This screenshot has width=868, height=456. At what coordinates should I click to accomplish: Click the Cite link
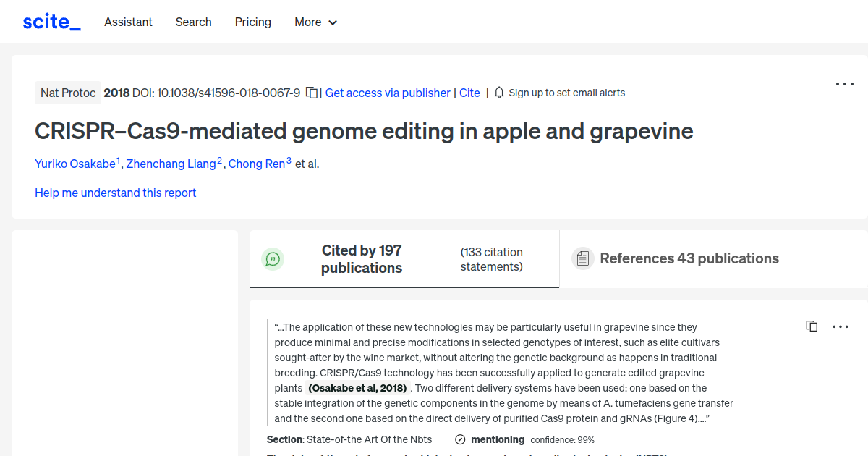(469, 93)
